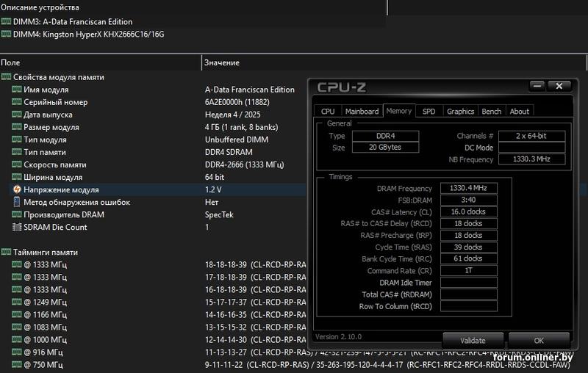
Task: Open the About tab in CPU-Z
Action: tap(520, 111)
